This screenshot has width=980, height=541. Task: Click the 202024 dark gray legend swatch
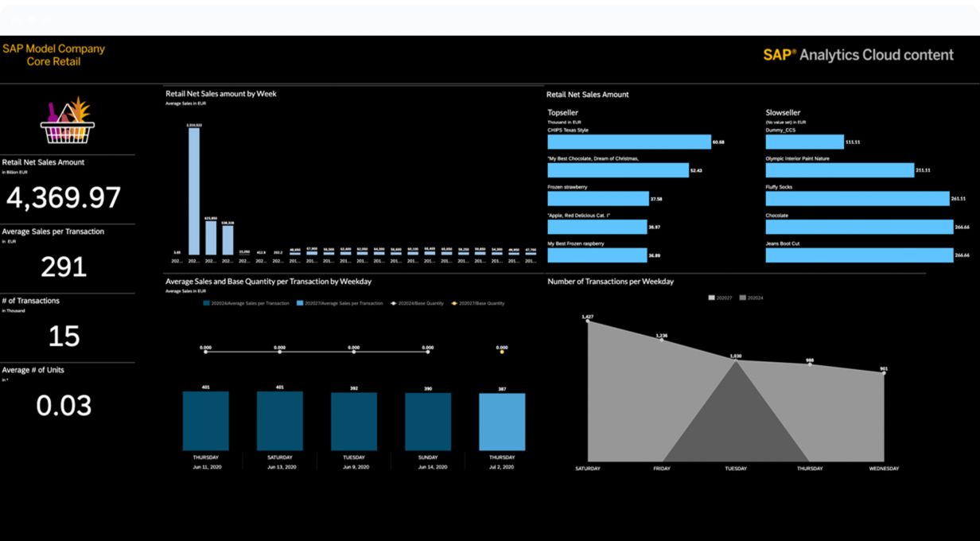pos(743,298)
